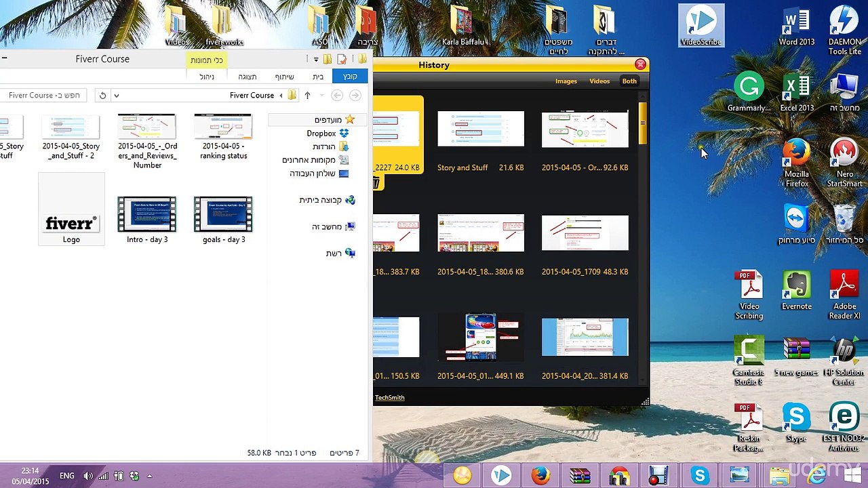Image resolution: width=868 pixels, height=488 pixels.
Task: Select Both filter in History
Action: point(629,81)
